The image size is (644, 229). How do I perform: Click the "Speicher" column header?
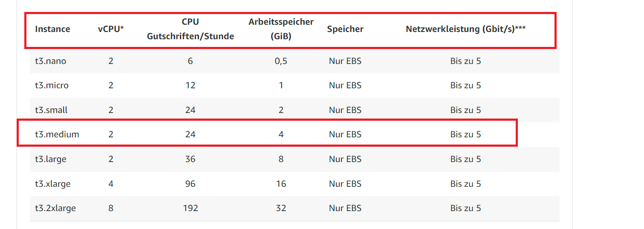tap(345, 29)
